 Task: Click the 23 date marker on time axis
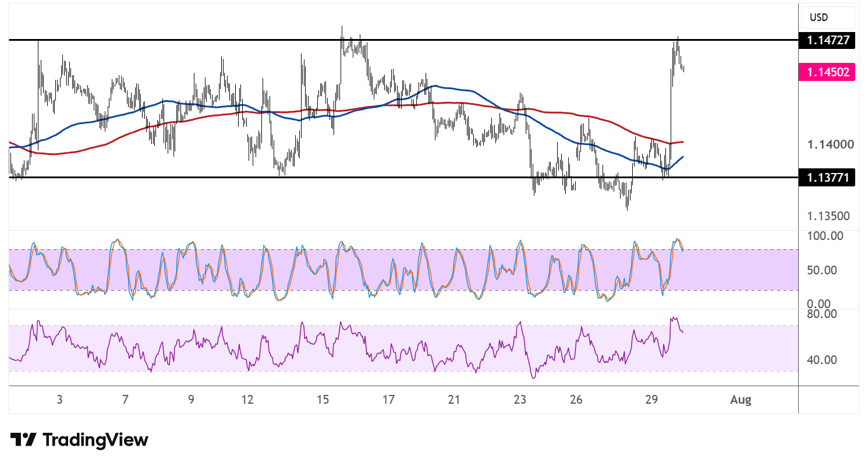tap(520, 400)
